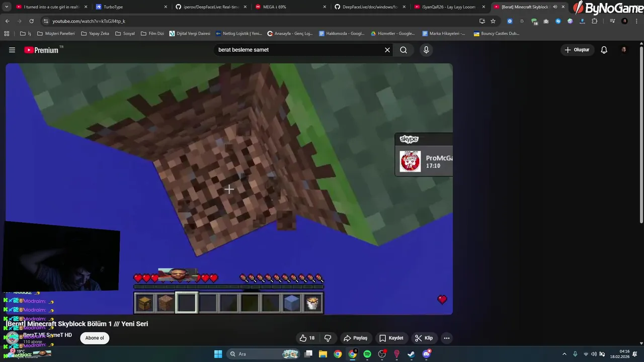Open the Windows volume tray icon
The width and height of the screenshot is (644, 362).
[x=594, y=354]
